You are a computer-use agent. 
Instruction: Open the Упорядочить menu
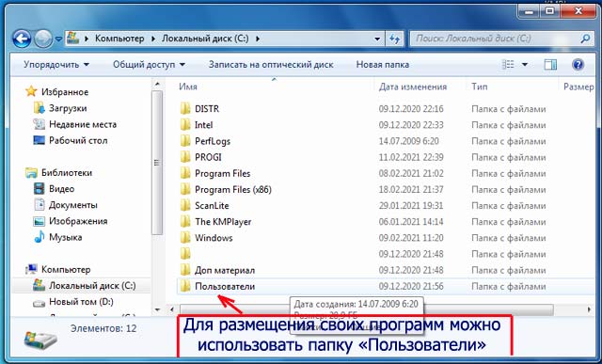coord(56,65)
